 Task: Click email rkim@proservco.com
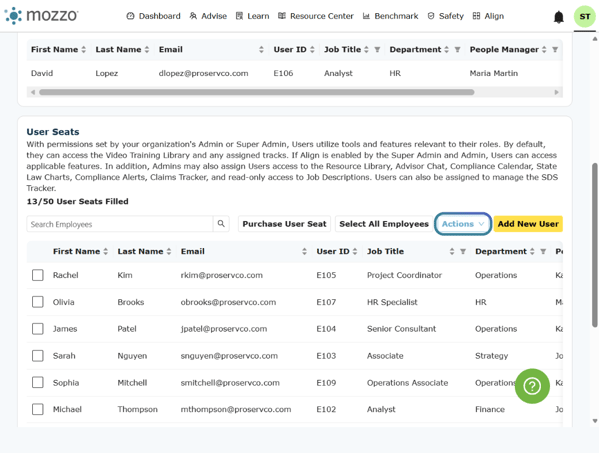(x=222, y=275)
